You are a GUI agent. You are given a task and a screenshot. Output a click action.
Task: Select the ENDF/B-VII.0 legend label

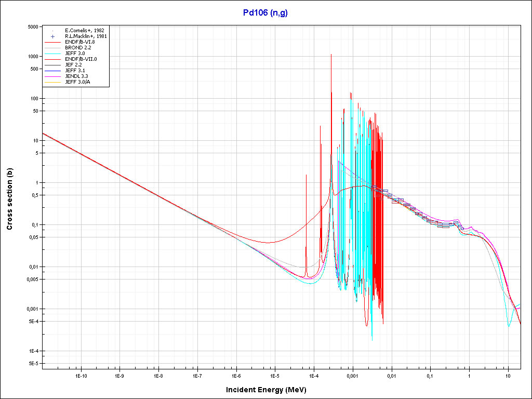tap(81, 59)
